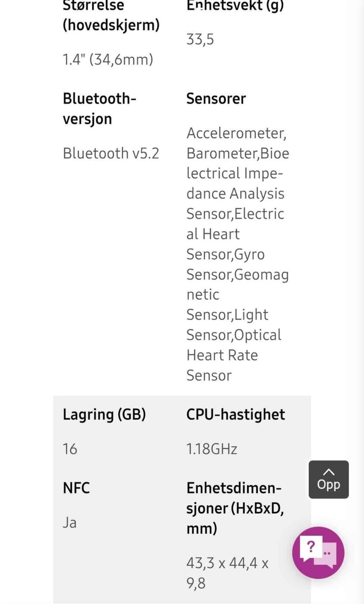
Task: Click the Bluetooth v5.2 value
Action: pos(111,153)
